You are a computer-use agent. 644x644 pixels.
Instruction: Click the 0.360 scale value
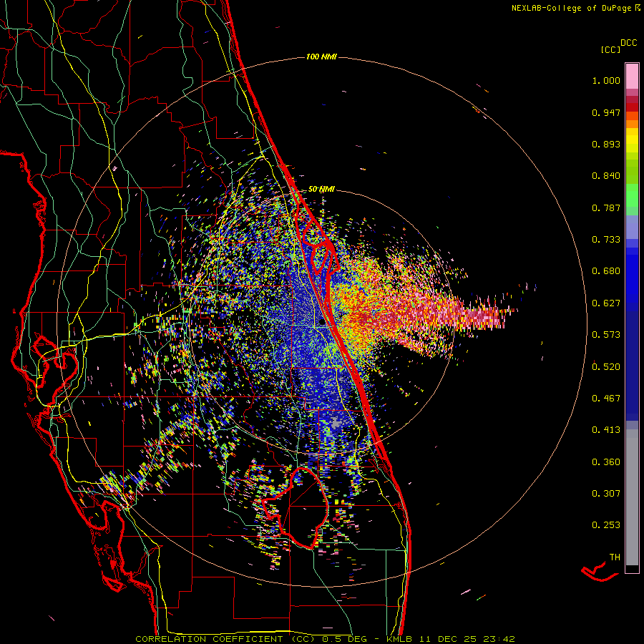(606, 462)
